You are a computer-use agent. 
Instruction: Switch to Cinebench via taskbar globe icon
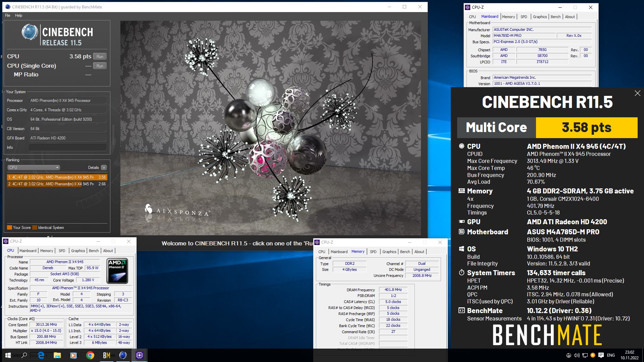pos(123,355)
